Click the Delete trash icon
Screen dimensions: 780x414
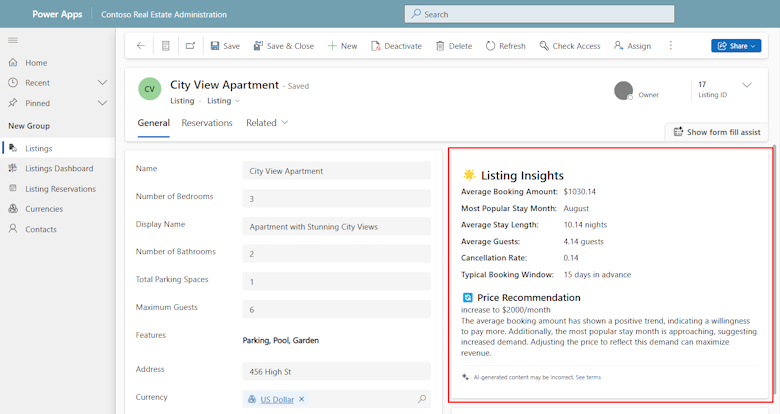tap(440, 46)
